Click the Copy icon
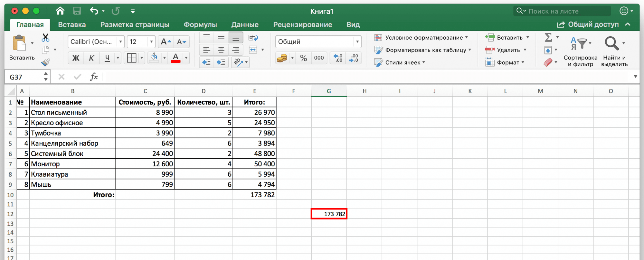The height and width of the screenshot is (260, 644). [x=45, y=50]
